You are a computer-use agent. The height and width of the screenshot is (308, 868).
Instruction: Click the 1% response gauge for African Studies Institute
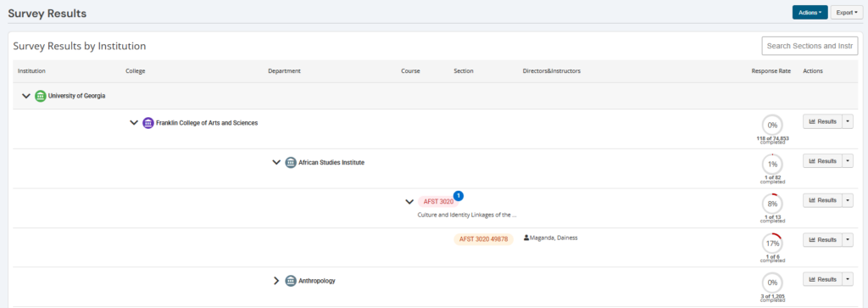[772, 164]
